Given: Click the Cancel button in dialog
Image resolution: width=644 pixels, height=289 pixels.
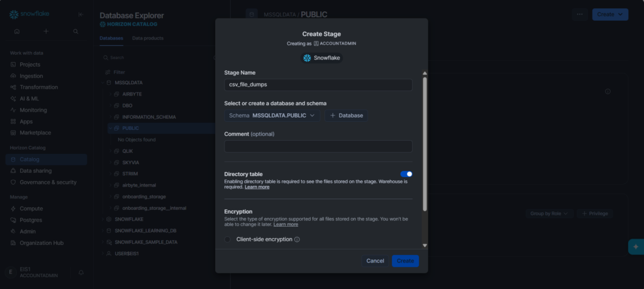Looking at the screenshot, I should [x=375, y=261].
